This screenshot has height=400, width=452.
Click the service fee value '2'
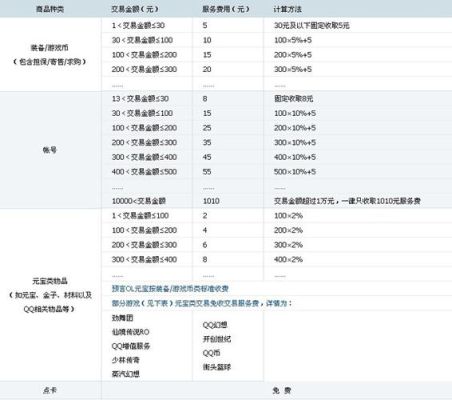(205, 216)
